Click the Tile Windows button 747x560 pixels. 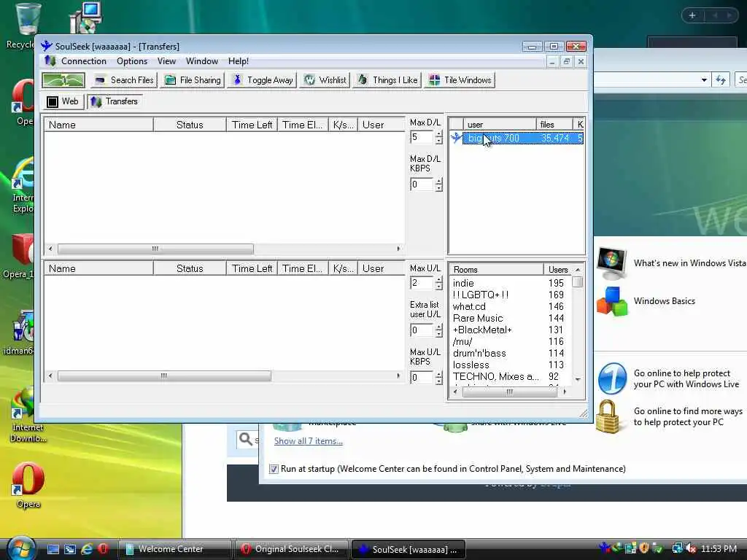pyautogui.click(x=460, y=80)
